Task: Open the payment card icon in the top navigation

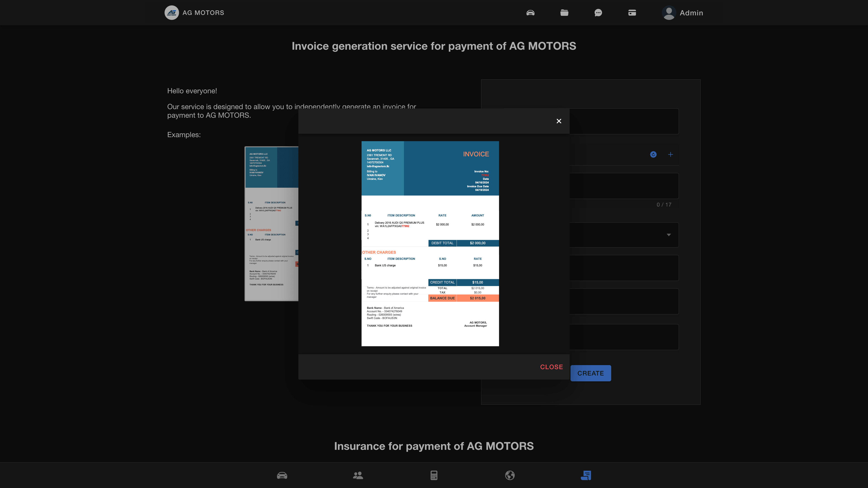Action: click(x=632, y=13)
